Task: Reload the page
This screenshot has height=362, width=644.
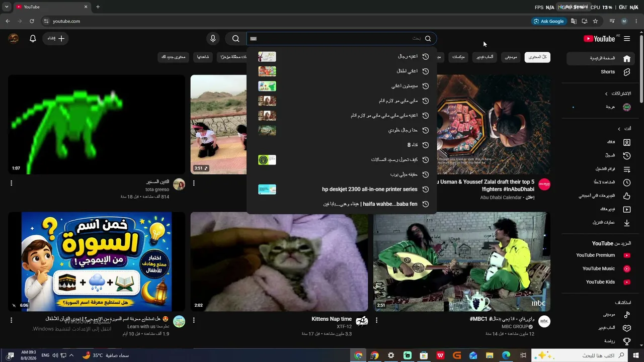Action: (x=32, y=21)
